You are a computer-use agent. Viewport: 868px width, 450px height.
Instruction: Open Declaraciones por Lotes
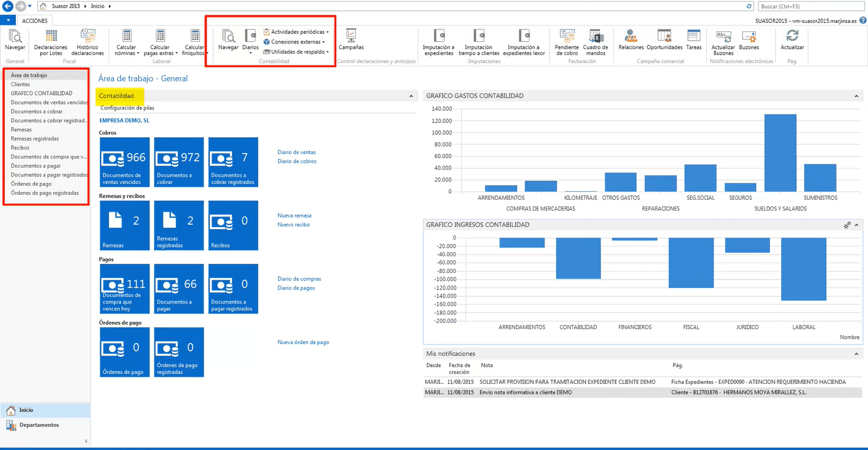pyautogui.click(x=50, y=42)
